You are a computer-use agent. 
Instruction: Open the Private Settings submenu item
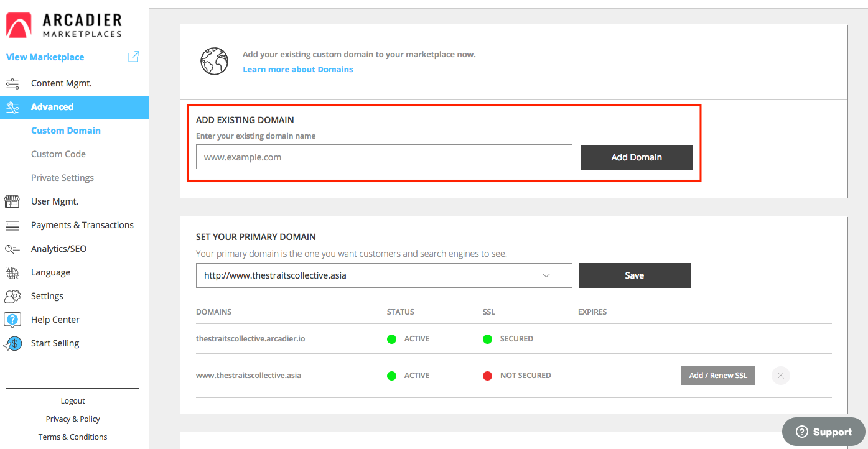click(x=62, y=178)
